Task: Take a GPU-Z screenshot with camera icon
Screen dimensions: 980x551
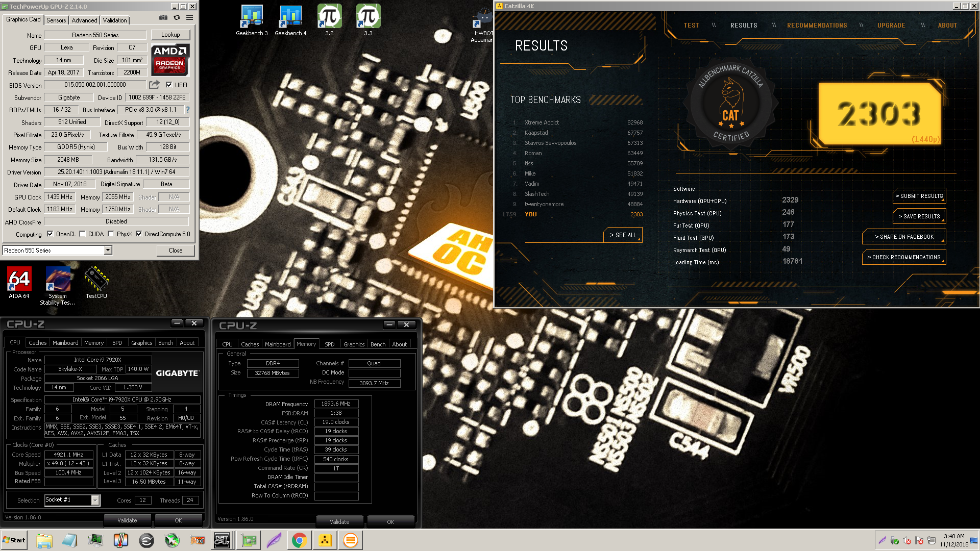Action: (x=163, y=17)
